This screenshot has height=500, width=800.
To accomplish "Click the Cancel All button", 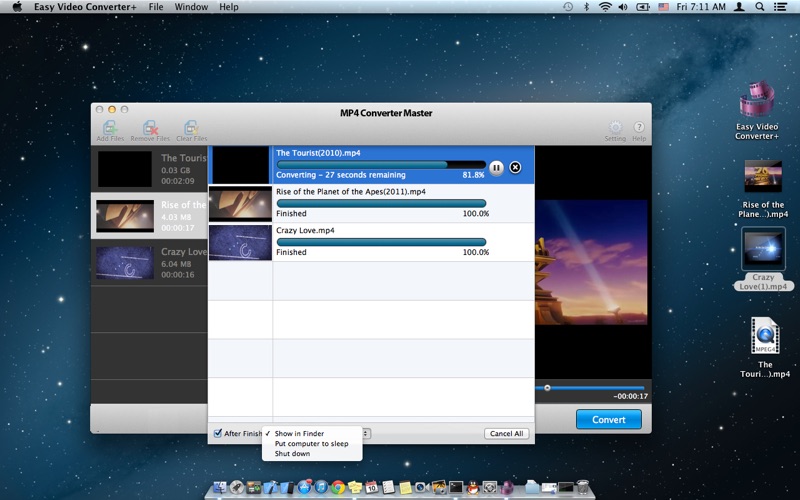I will [506, 433].
